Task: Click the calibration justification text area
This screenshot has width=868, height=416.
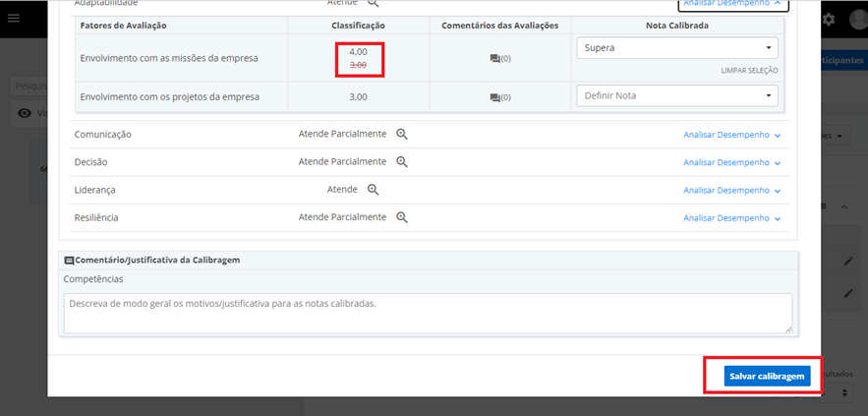Action: click(428, 313)
